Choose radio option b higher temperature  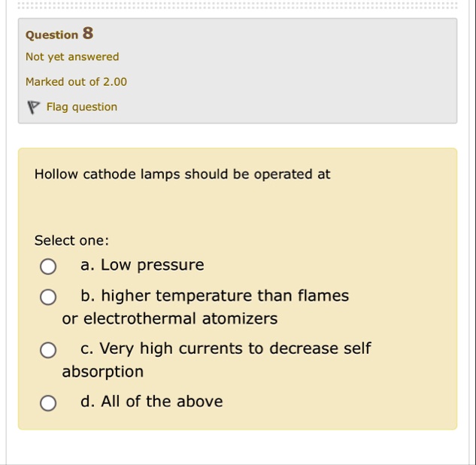pyautogui.click(x=48, y=296)
